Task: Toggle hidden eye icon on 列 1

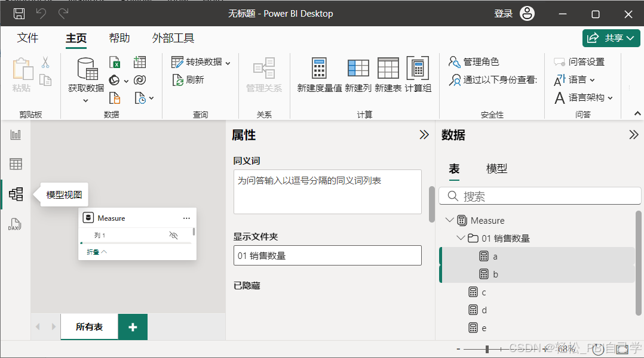Action: (x=173, y=236)
